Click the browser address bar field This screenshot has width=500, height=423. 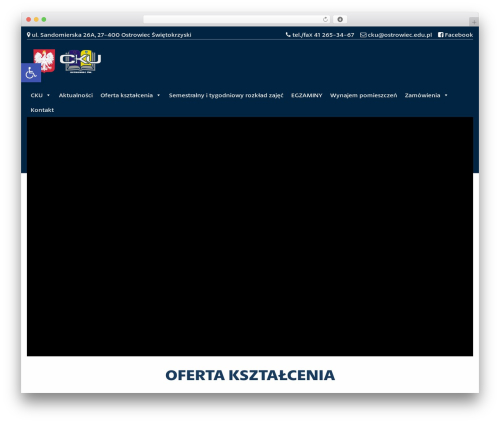click(x=237, y=19)
